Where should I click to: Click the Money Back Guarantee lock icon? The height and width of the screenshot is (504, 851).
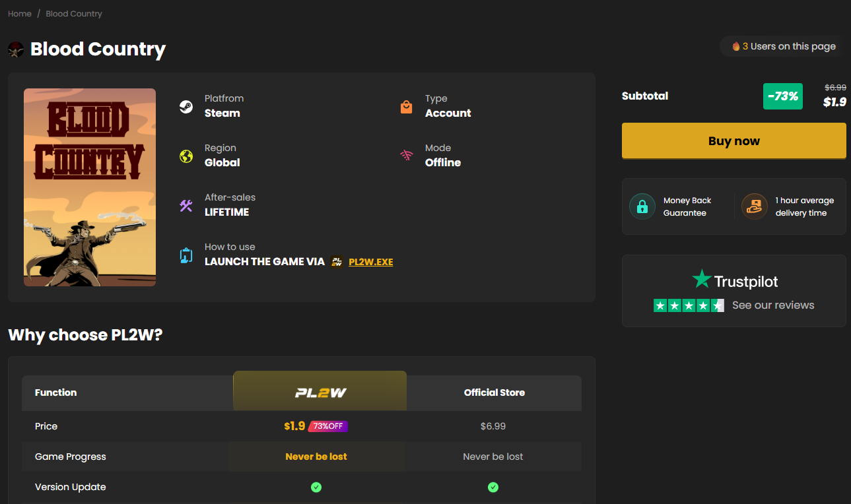point(642,206)
